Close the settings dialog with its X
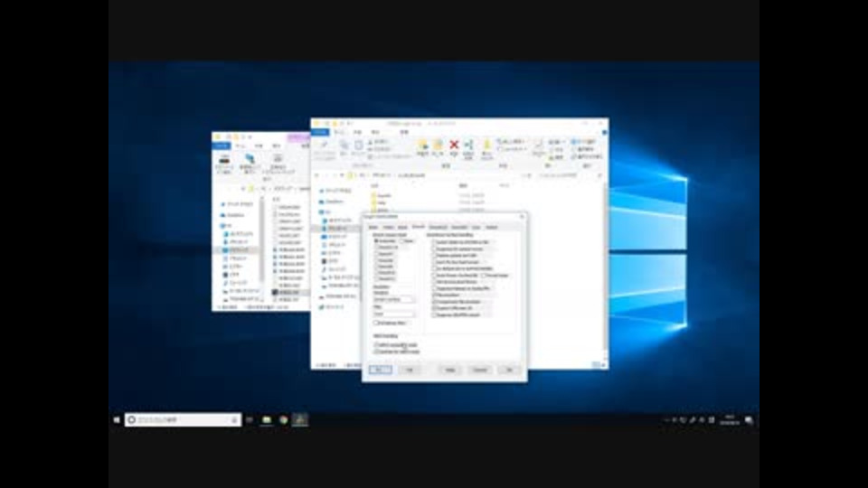868x488 pixels. tap(522, 216)
